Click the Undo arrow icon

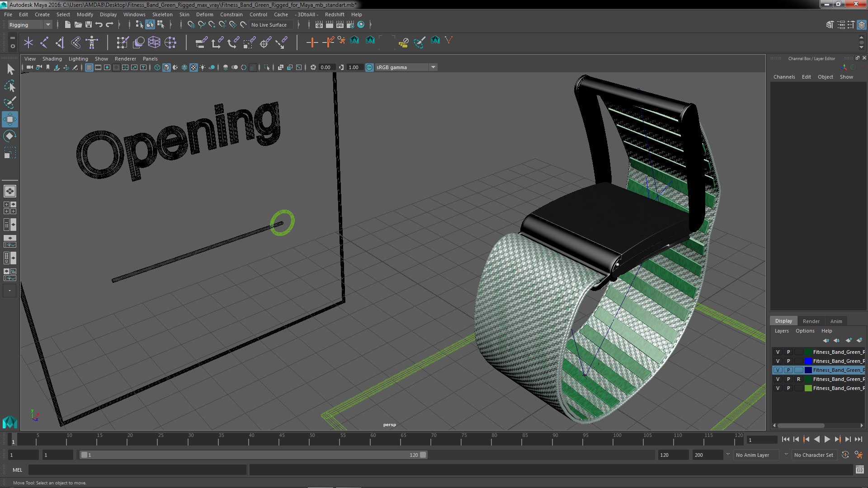point(99,24)
